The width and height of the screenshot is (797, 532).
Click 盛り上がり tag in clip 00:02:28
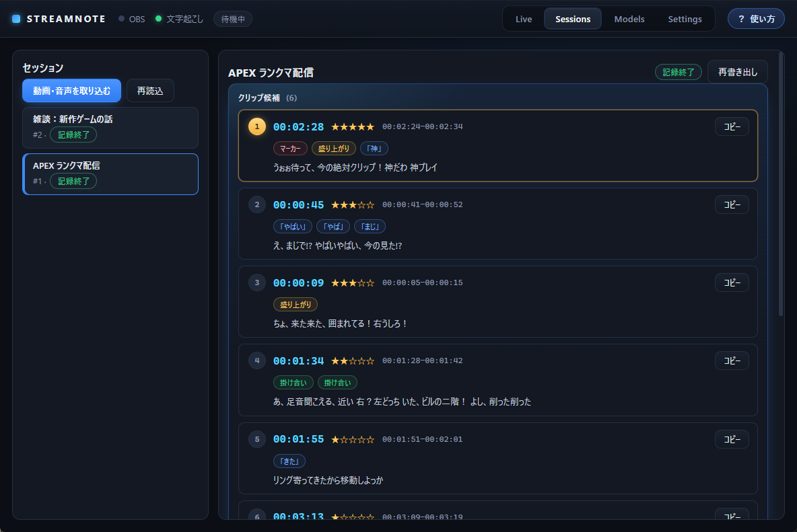point(333,149)
